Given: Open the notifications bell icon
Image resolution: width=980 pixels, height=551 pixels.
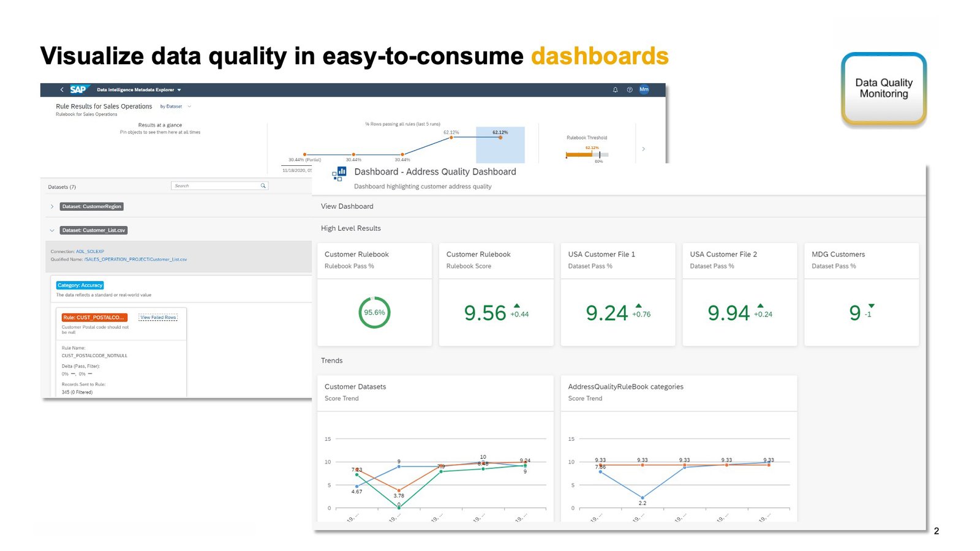Looking at the screenshot, I should point(615,89).
